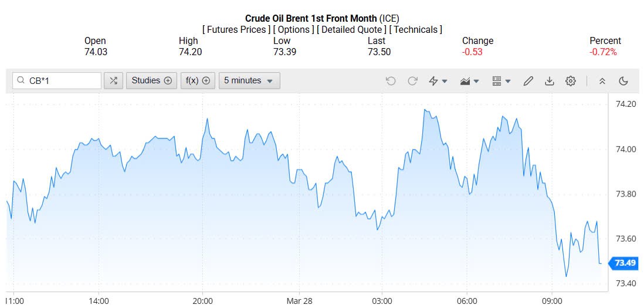The height and width of the screenshot is (308, 644).
Task: Expand the 5 minutes interval dropdown
Action: (x=249, y=81)
